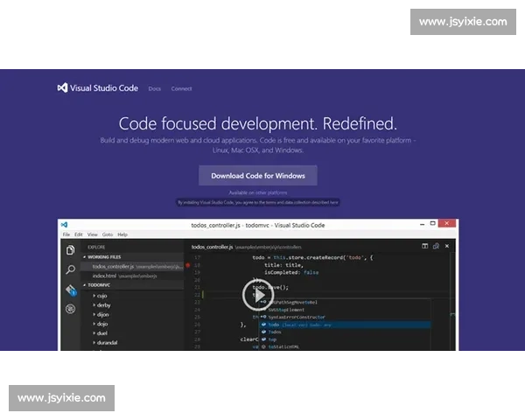
Task: Play the demo video
Action: point(258,295)
